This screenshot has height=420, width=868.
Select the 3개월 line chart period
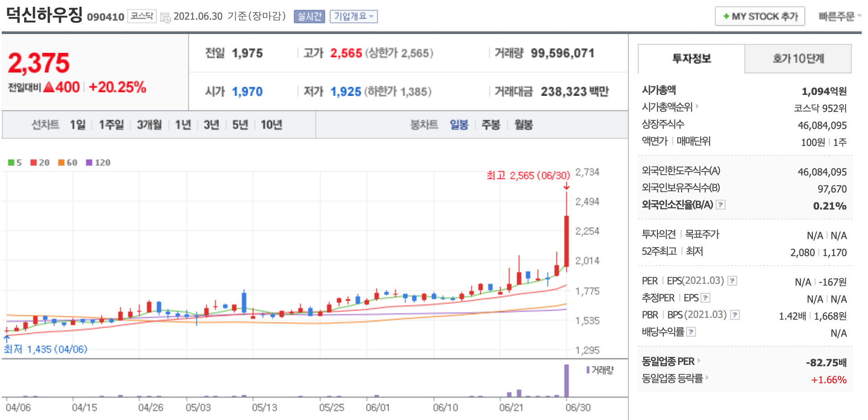tap(149, 125)
